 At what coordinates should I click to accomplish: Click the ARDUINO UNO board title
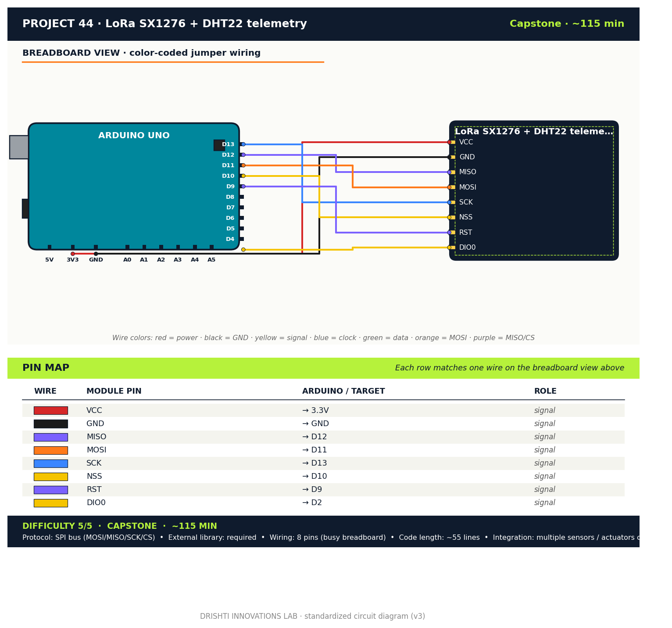134,136
